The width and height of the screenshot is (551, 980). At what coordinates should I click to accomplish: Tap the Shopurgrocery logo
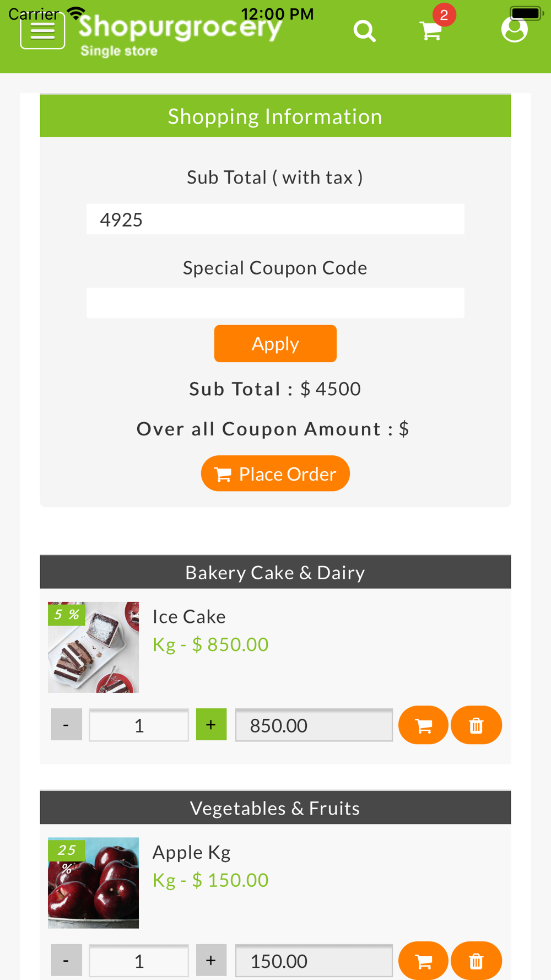[179, 34]
